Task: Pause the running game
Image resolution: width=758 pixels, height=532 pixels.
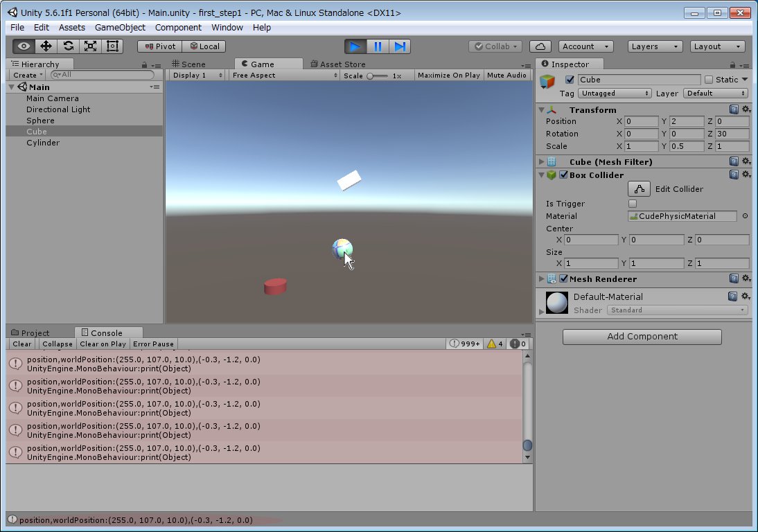Action: 378,46
